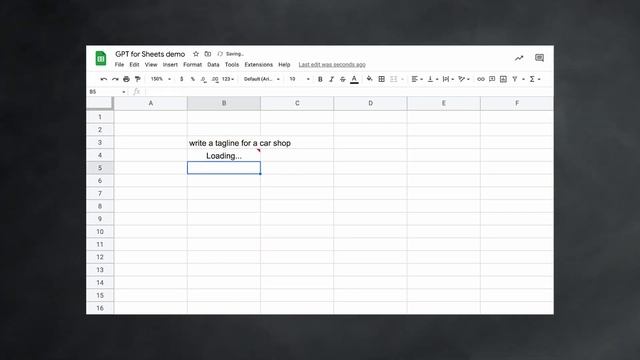
Task: Open the Help menu
Action: (284, 64)
